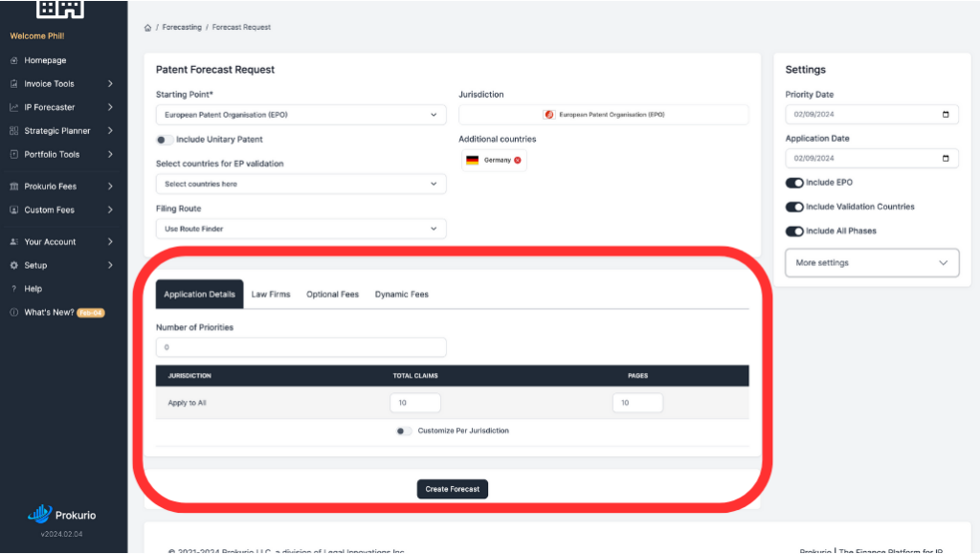This screenshot has height=554, width=980.
Task: Go to Homepage in the sidebar
Action: [x=45, y=60]
